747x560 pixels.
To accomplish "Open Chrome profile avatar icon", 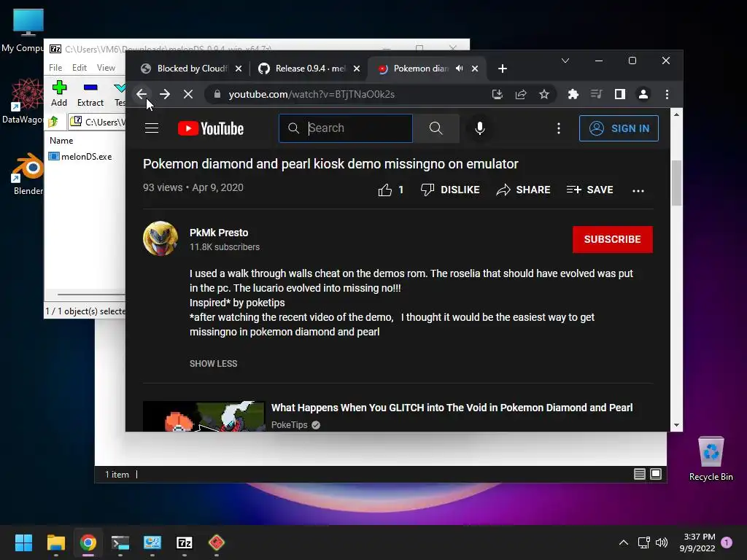I will point(643,94).
